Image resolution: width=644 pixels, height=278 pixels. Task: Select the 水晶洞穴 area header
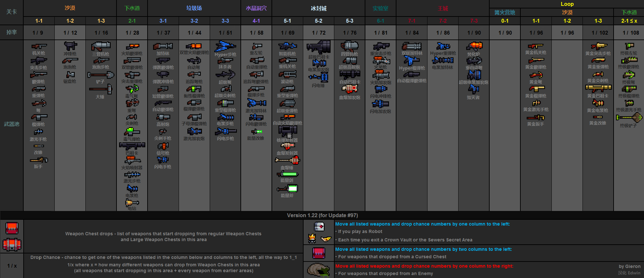[x=256, y=8]
